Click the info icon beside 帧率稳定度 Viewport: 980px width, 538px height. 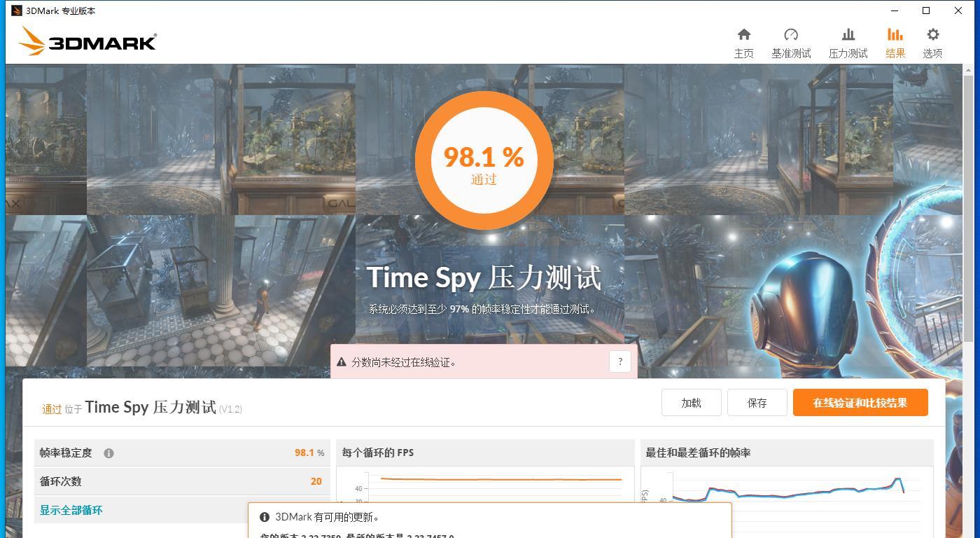click(x=108, y=453)
